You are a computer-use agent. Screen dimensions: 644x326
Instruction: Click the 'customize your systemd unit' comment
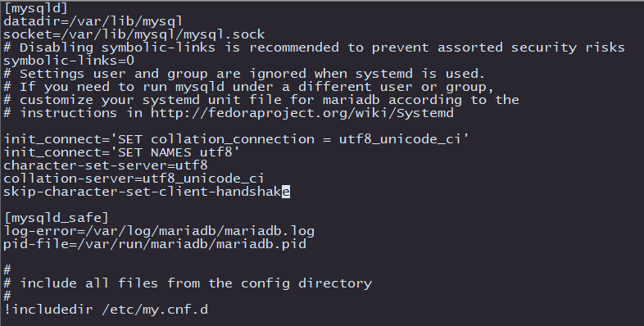(x=261, y=100)
